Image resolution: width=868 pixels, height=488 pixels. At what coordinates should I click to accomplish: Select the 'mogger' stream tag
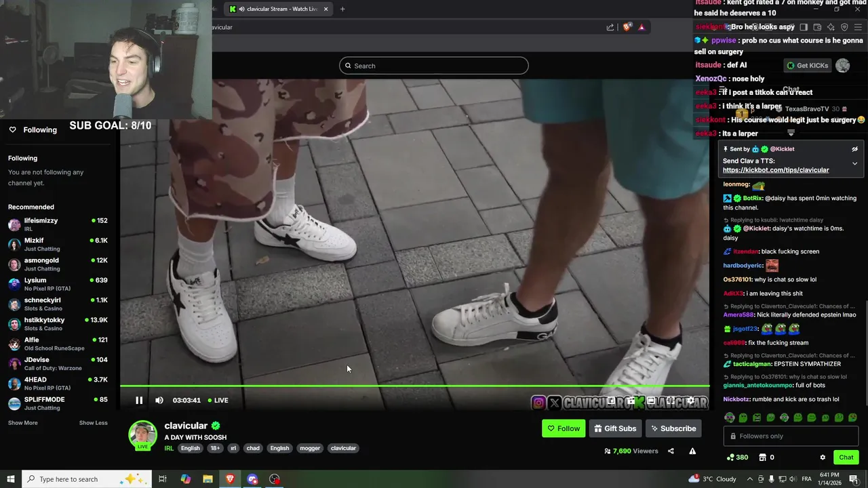tap(310, 448)
